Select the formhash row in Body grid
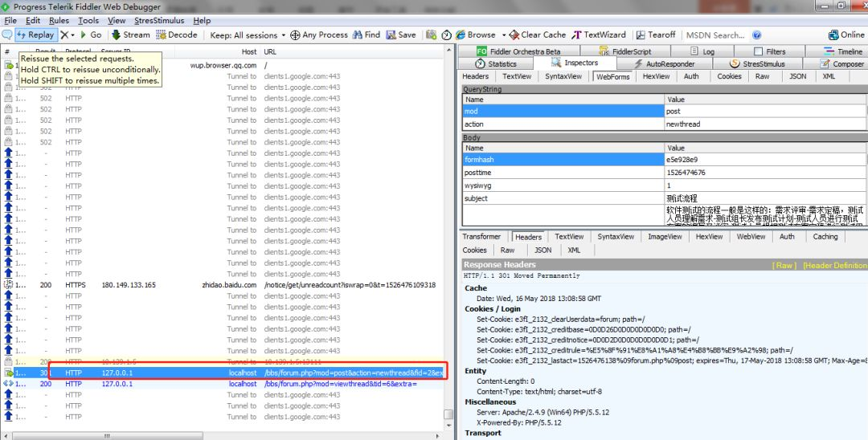This screenshot has height=440, width=868. pos(665,160)
